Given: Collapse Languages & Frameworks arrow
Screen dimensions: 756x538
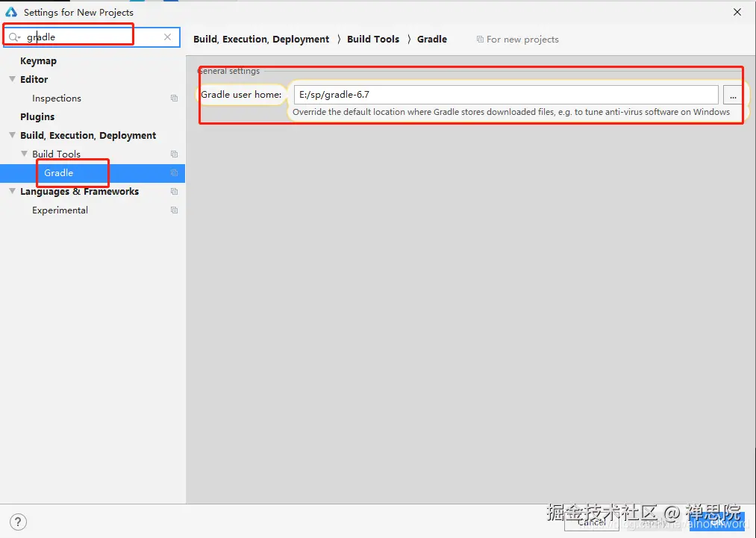Looking at the screenshot, I should point(13,191).
